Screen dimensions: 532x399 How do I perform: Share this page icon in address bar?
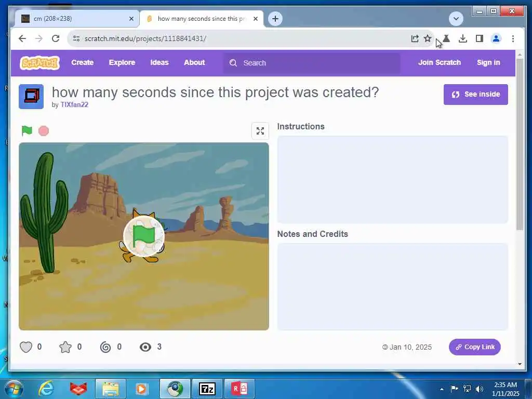(x=415, y=38)
